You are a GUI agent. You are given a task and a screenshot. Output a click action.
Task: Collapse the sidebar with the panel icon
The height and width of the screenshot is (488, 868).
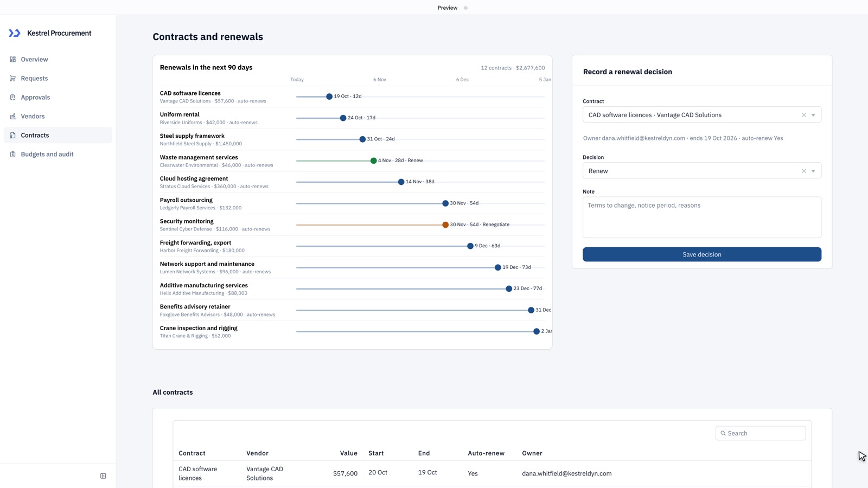(103, 476)
